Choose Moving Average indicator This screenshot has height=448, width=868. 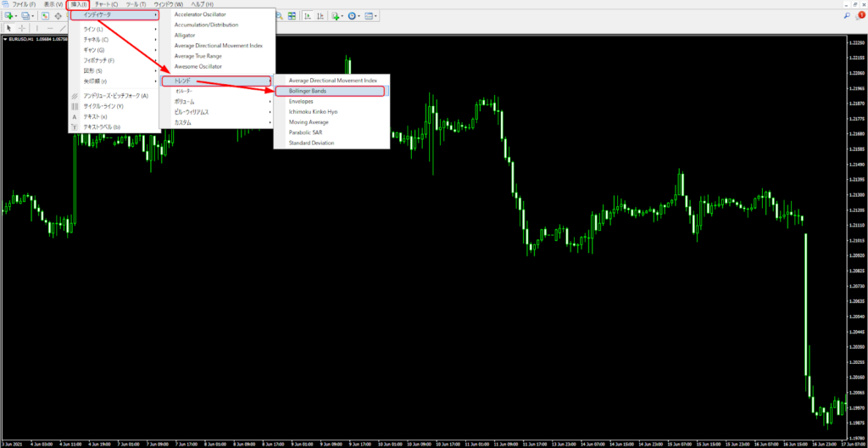pyautogui.click(x=309, y=122)
